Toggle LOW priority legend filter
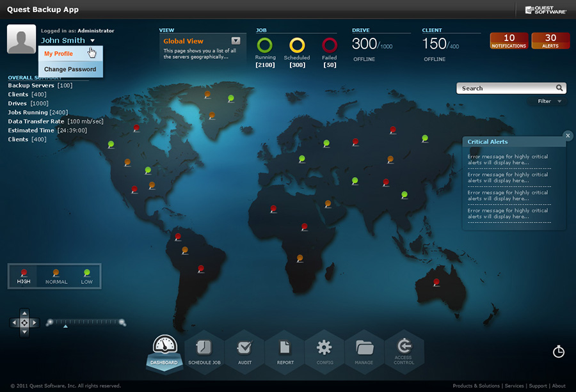 86,276
